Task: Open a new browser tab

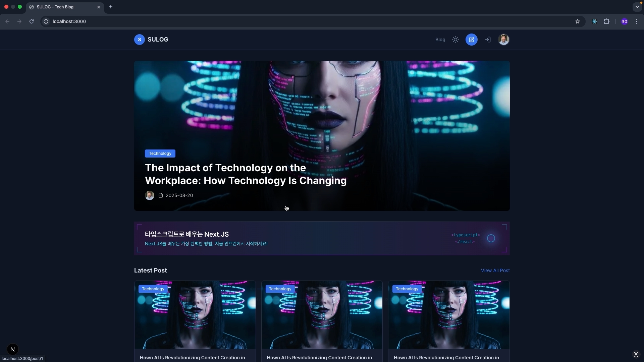Action: pos(111,7)
